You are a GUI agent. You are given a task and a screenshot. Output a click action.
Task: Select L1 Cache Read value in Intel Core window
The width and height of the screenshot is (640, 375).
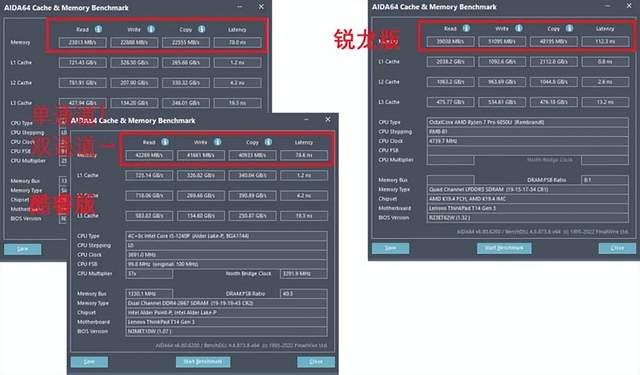[149, 175]
